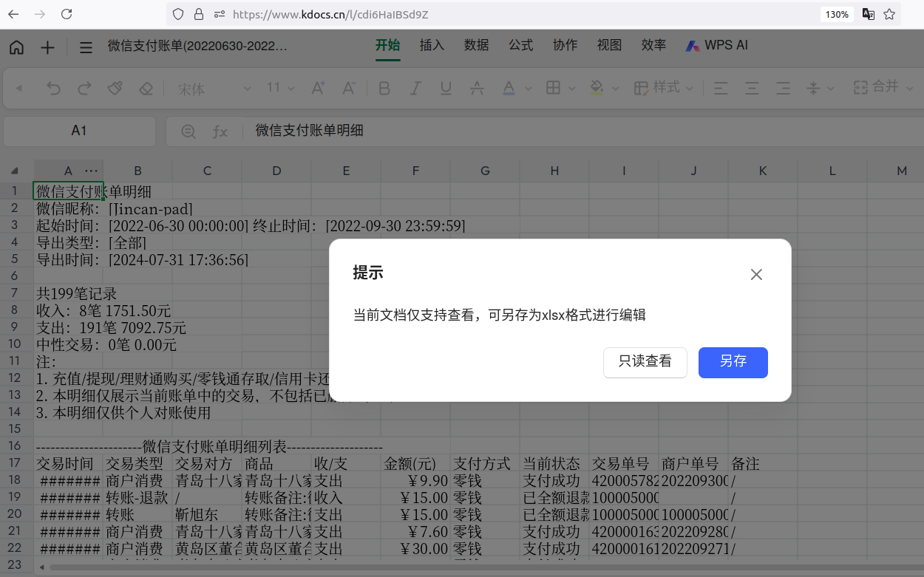Select the format painter icon
The width and height of the screenshot is (924, 577).
coord(115,88)
